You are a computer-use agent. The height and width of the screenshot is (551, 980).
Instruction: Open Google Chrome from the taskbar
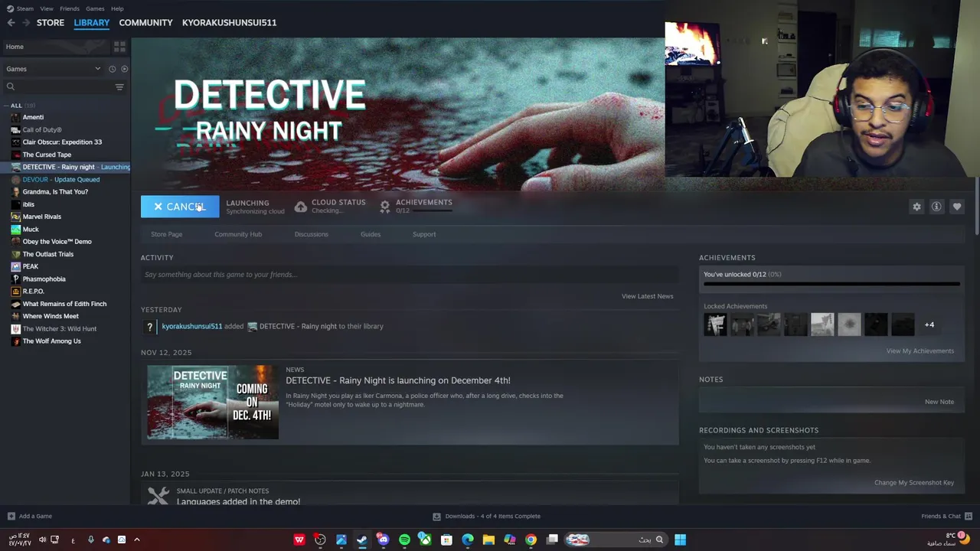click(x=531, y=540)
